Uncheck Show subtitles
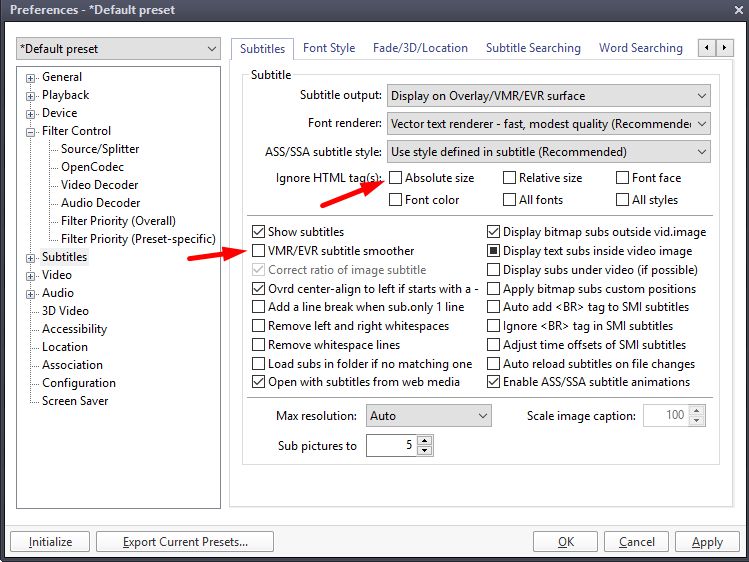This screenshot has height=562, width=749. pos(258,232)
